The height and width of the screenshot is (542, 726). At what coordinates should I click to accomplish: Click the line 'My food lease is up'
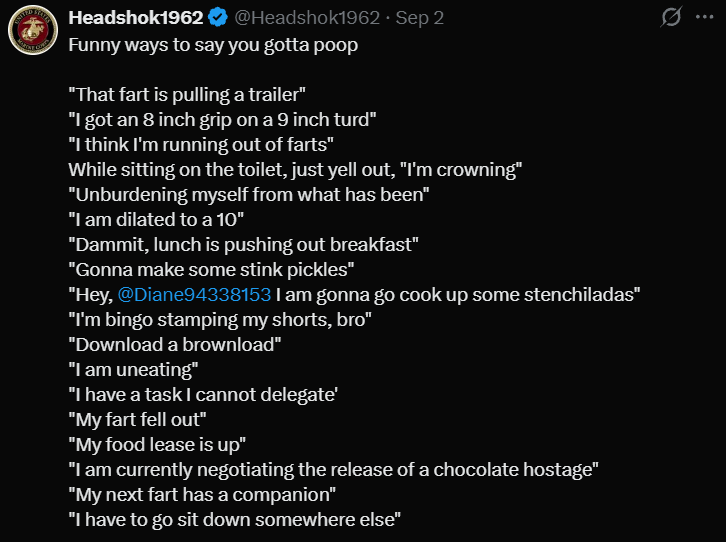coord(157,445)
